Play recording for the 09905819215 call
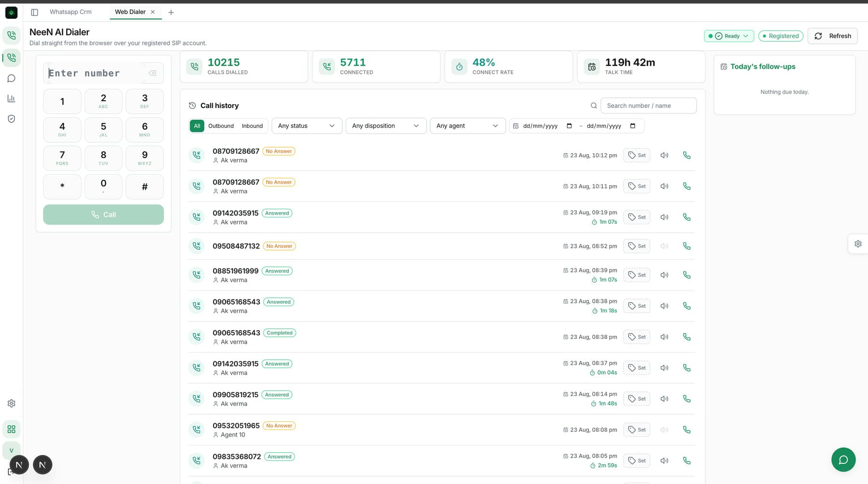The height and width of the screenshot is (484, 868). [665, 399]
